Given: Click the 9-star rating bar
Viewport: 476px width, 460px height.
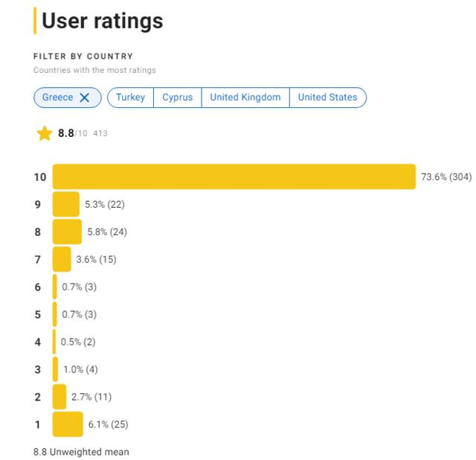Looking at the screenshot, I should coord(65,205).
